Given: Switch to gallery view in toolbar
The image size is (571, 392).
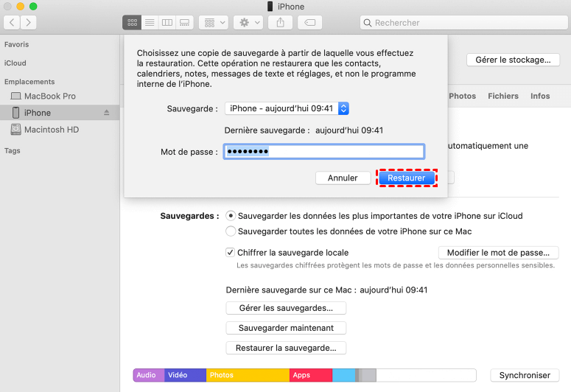Looking at the screenshot, I should point(185,23).
